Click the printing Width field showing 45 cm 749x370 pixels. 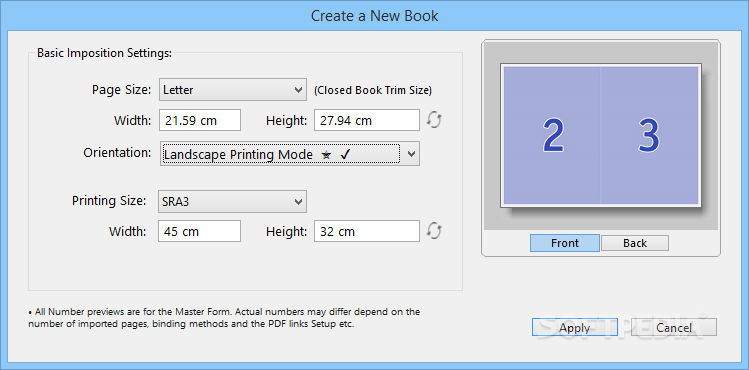tap(200, 231)
